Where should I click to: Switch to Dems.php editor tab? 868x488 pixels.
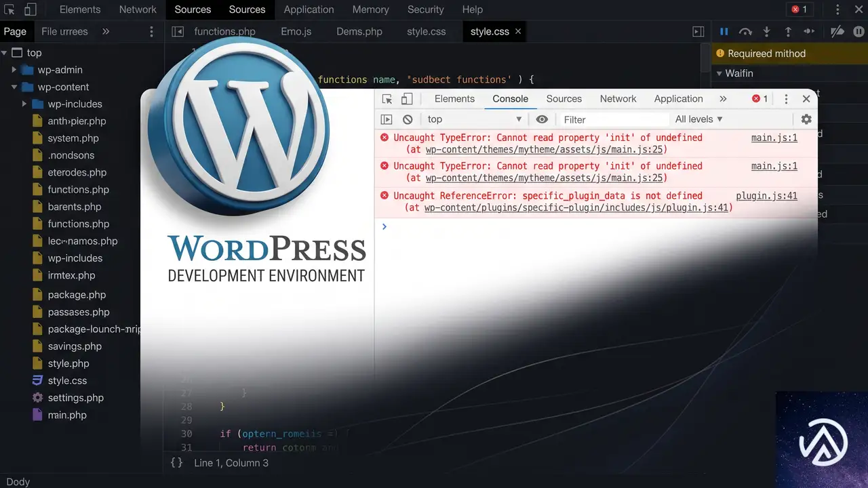click(x=359, y=31)
